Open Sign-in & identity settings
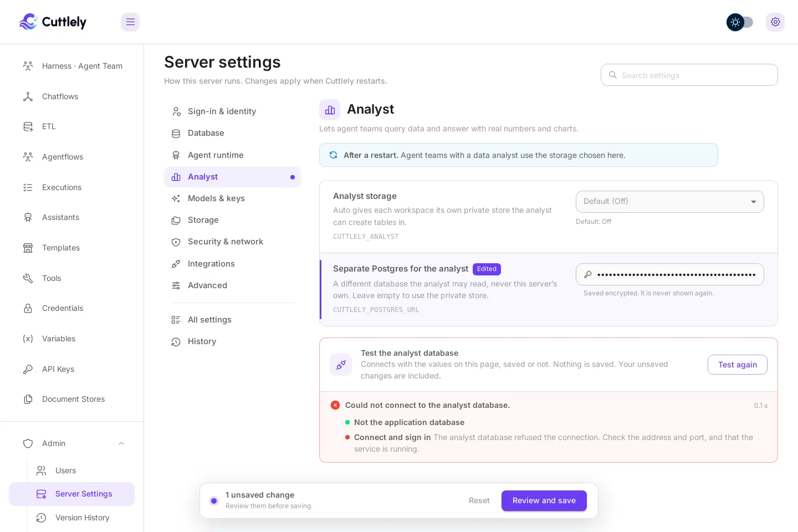This screenshot has width=798, height=532. coord(233,111)
